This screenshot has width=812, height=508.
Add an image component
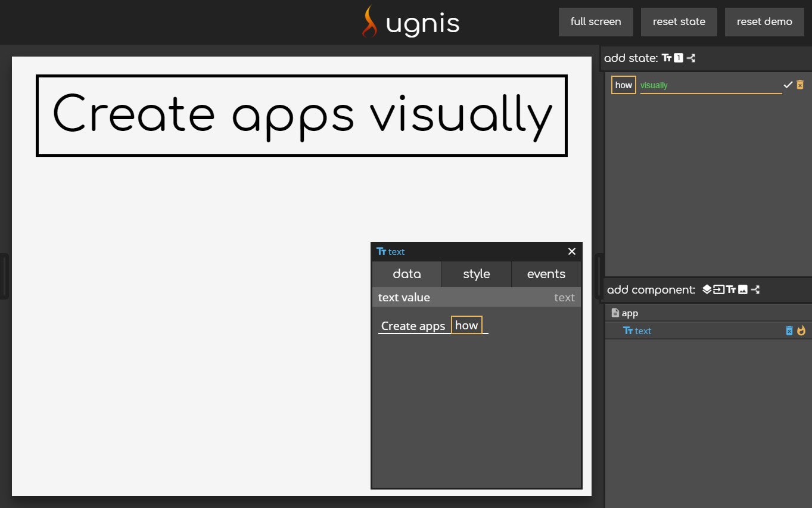pos(743,289)
